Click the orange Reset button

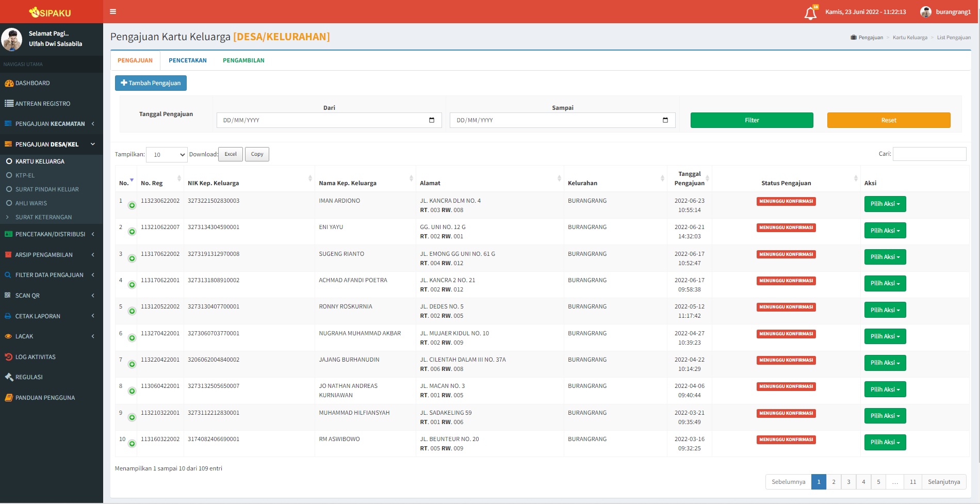[x=888, y=120]
